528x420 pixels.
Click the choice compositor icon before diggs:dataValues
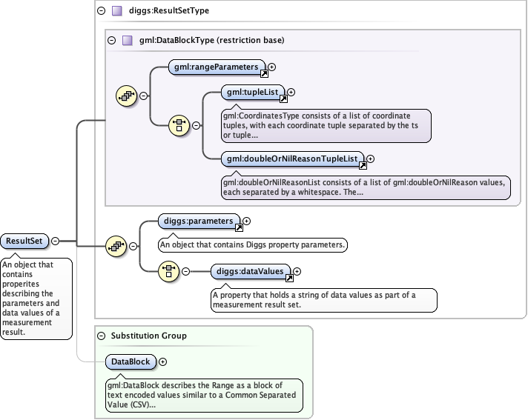click(168, 271)
